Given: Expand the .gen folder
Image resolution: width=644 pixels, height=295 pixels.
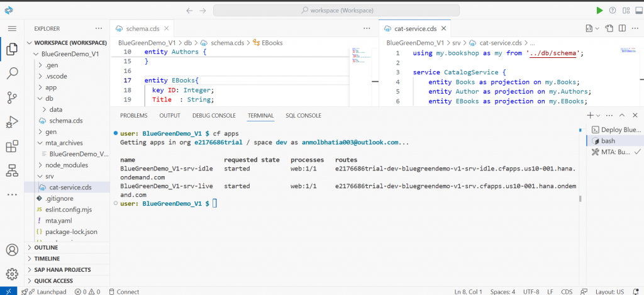Looking at the screenshot, I should (67, 65).
